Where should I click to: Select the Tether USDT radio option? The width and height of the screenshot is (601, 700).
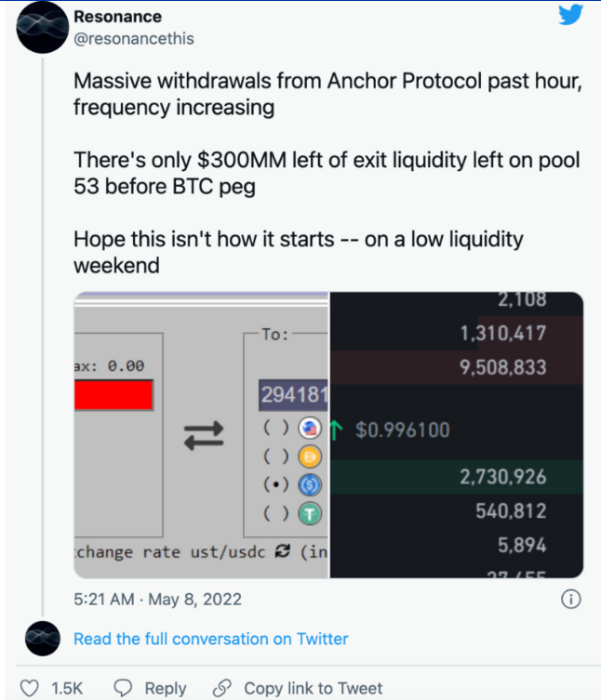275,513
